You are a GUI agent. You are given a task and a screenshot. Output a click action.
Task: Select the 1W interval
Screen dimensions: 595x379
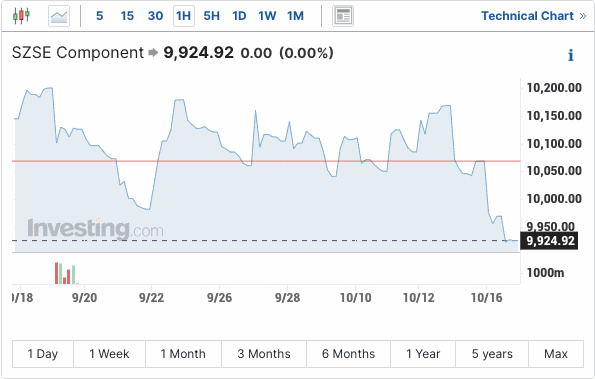267,16
